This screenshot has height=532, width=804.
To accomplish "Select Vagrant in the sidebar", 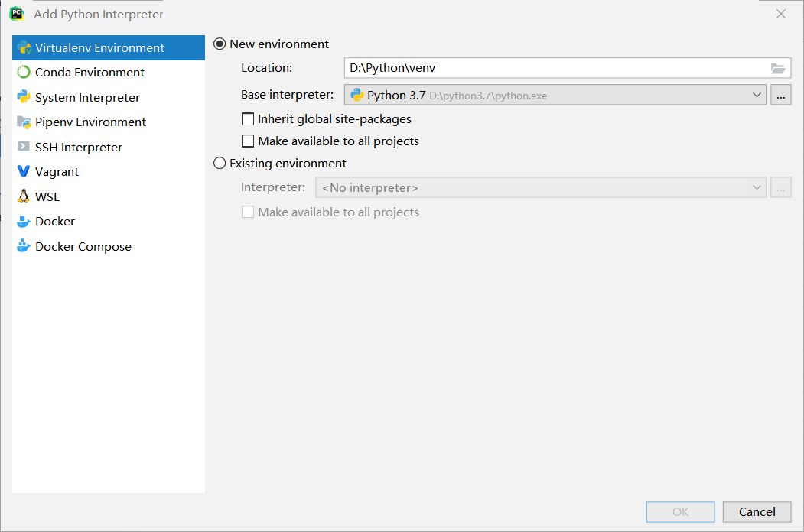I will pyautogui.click(x=109, y=171).
